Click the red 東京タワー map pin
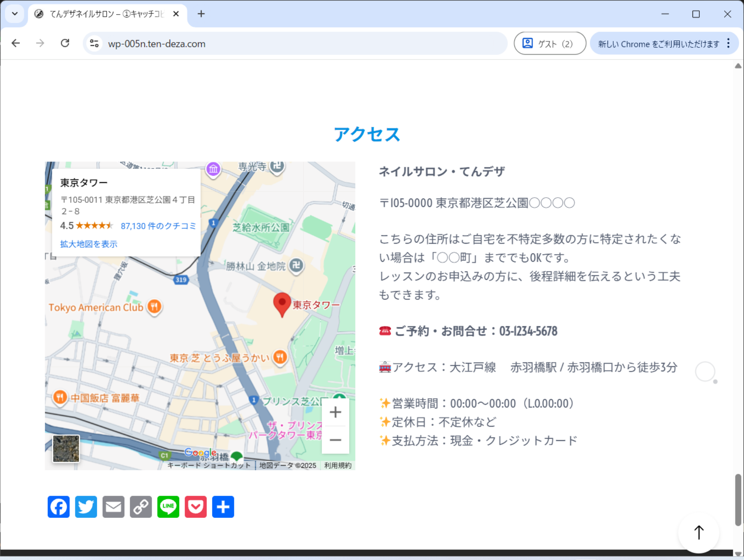The width and height of the screenshot is (744, 560). (282, 304)
